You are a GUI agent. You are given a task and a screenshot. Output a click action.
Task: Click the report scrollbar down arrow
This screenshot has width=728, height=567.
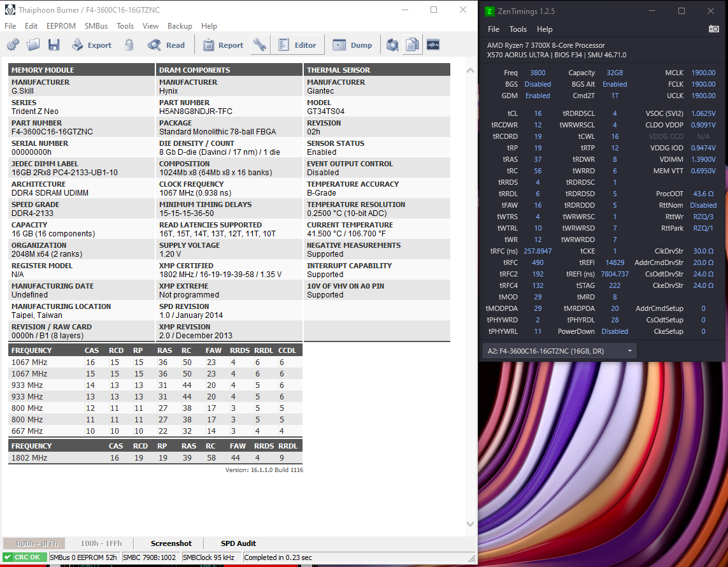pos(470,524)
